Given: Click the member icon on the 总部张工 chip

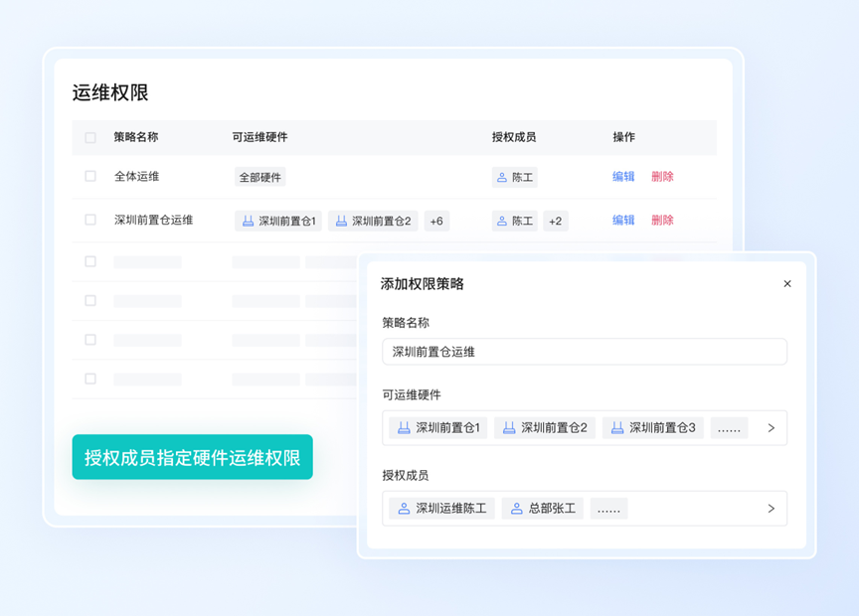Looking at the screenshot, I should pyautogui.click(x=515, y=508).
